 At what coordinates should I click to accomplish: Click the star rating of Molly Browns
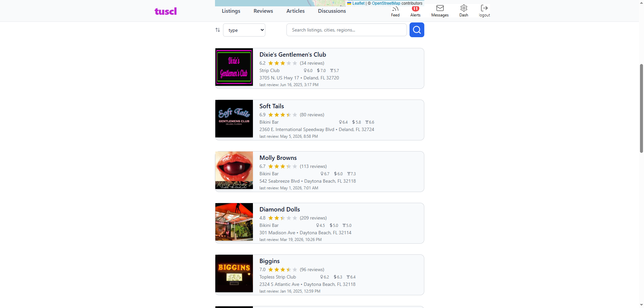tap(282, 166)
